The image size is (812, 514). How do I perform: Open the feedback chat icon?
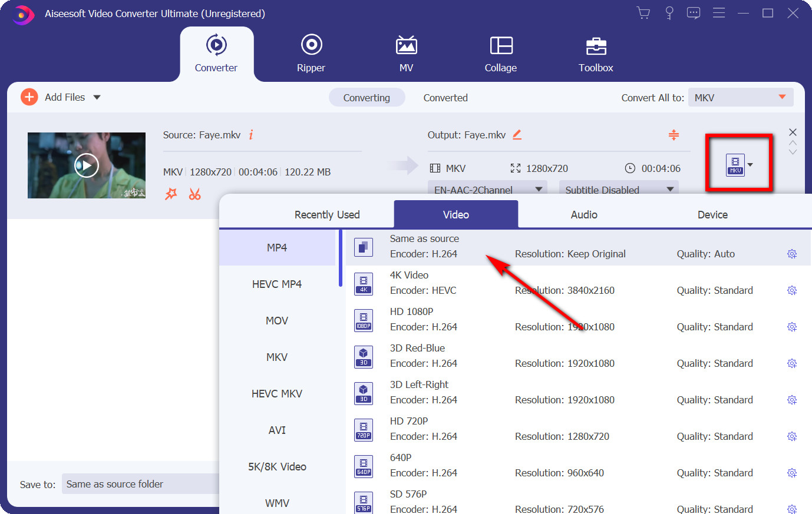[694, 13]
